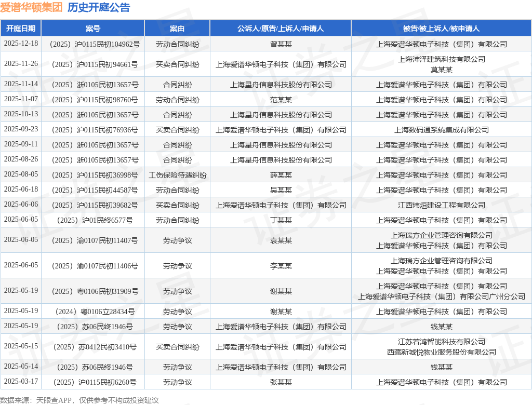This screenshot has height=405, width=532.
Task: Click the 公诉人/原告/上诉人/申请人 column header
Action: click(281, 29)
